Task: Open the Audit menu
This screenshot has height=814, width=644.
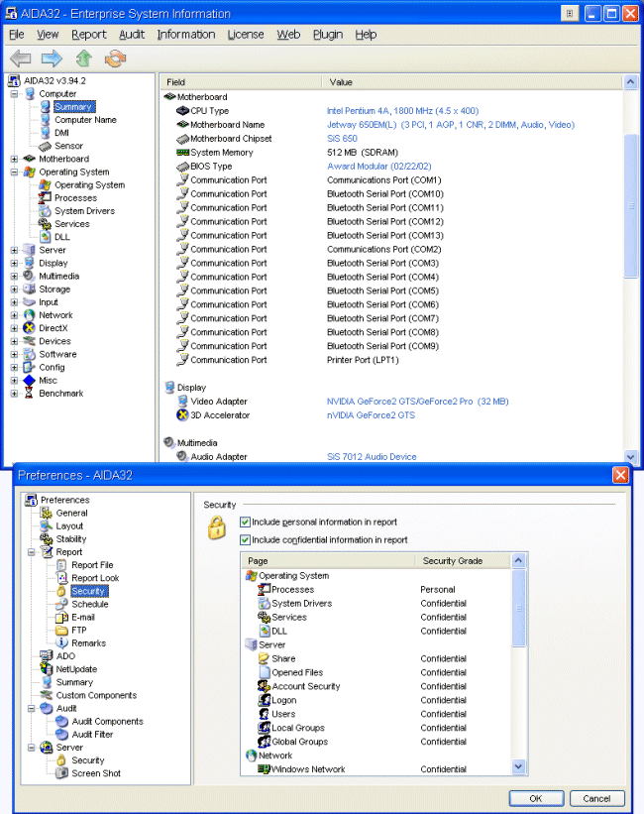Action: (x=132, y=35)
